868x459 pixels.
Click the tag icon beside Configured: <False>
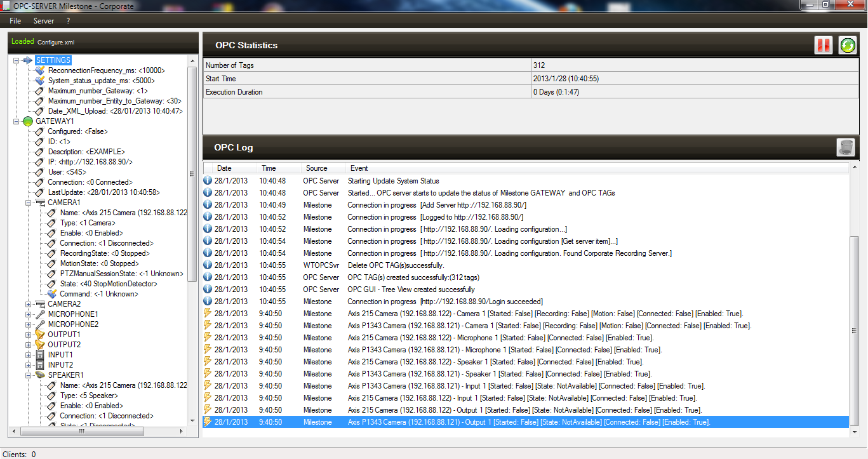[x=40, y=131]
